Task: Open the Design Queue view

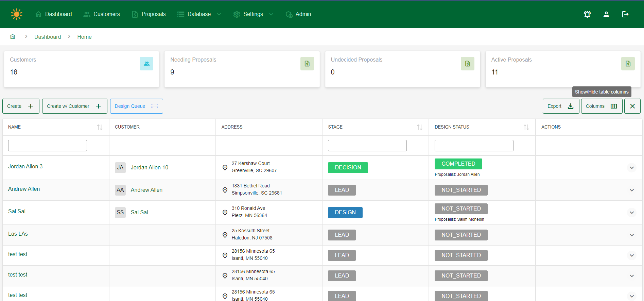Action: pos(136,106)
